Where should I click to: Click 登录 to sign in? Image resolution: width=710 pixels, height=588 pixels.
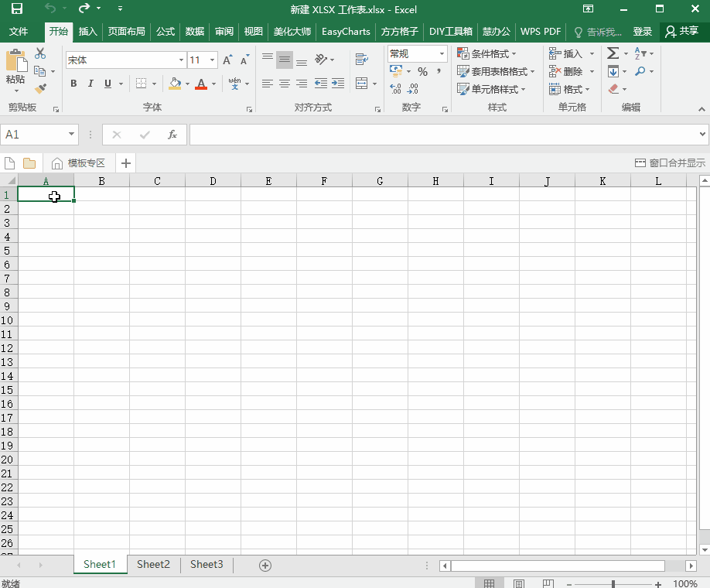pos(642,31)
